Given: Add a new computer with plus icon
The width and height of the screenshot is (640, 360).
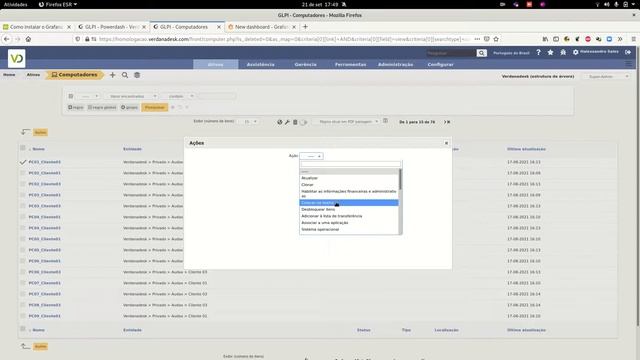Looking at the screenshot, I should coord(113,75).
